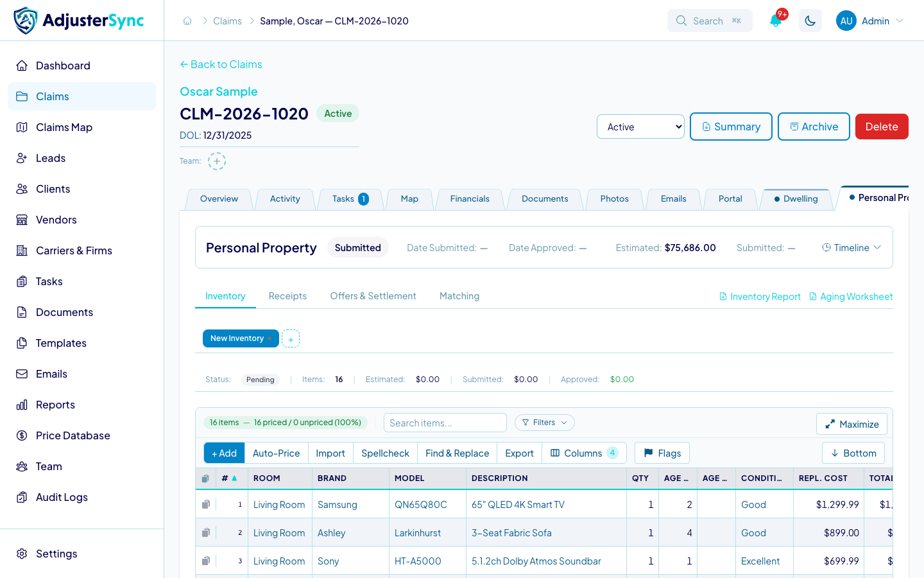Open Tasks from the sidebar
This screenshot has width=924, height=578.
click(82, 281)
